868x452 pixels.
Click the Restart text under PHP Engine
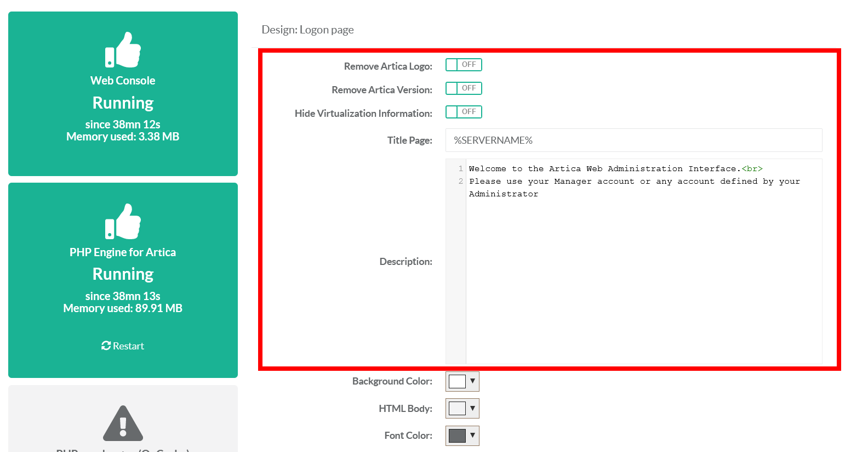[x=128, y=346]
